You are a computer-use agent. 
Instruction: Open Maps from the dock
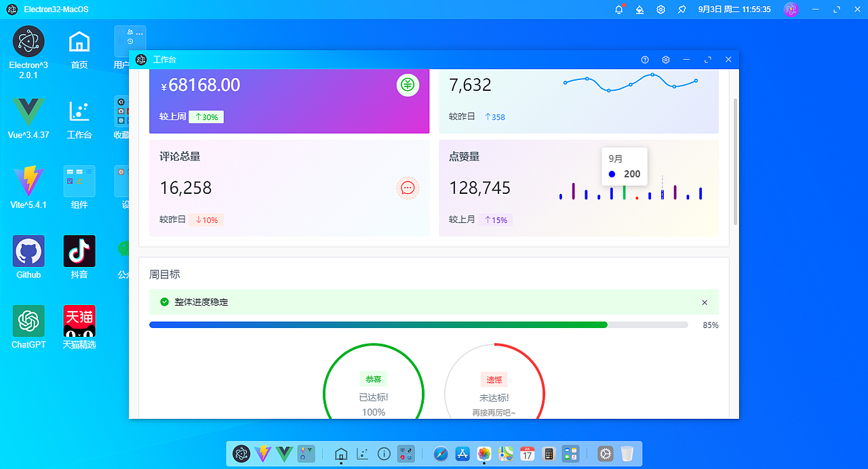pyautogui.click(x=506, y=453)
